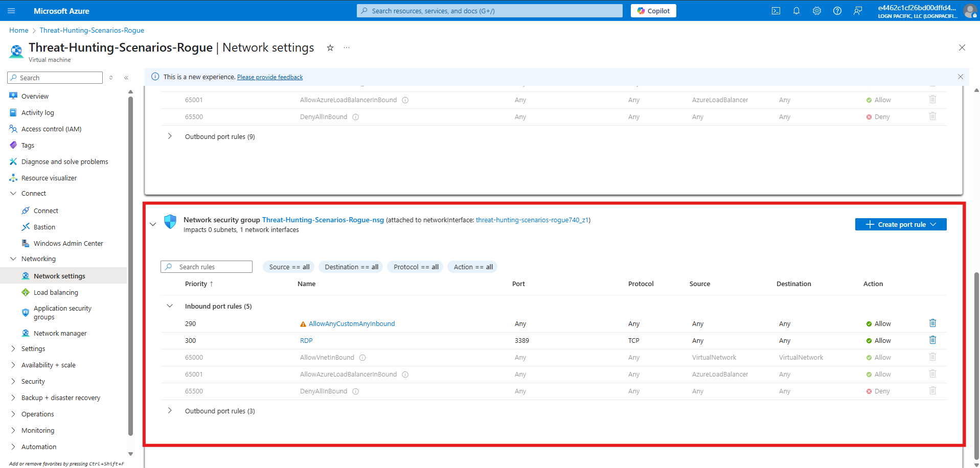This screenshot has height=468, width=980.
Task: Expand the Monitoring sidebar group
Action: coord(13,430)
